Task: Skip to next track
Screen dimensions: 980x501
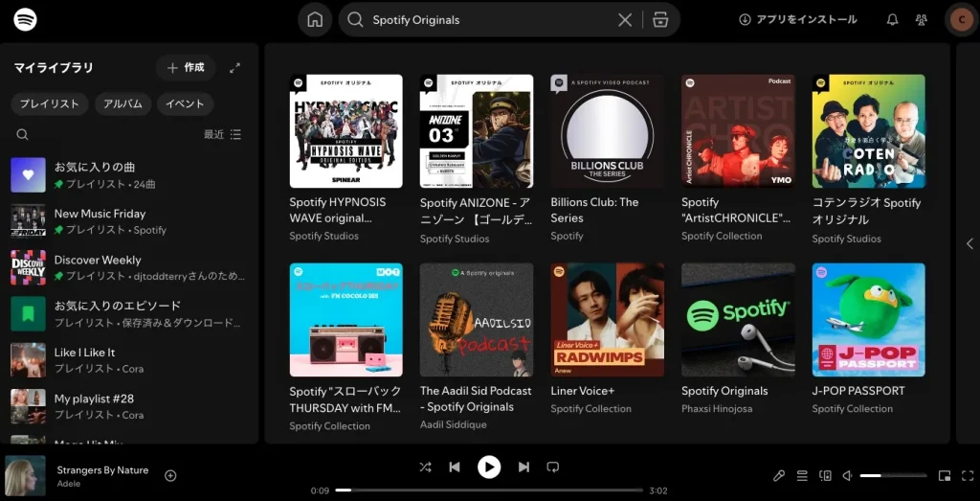Action: [523, 467]
